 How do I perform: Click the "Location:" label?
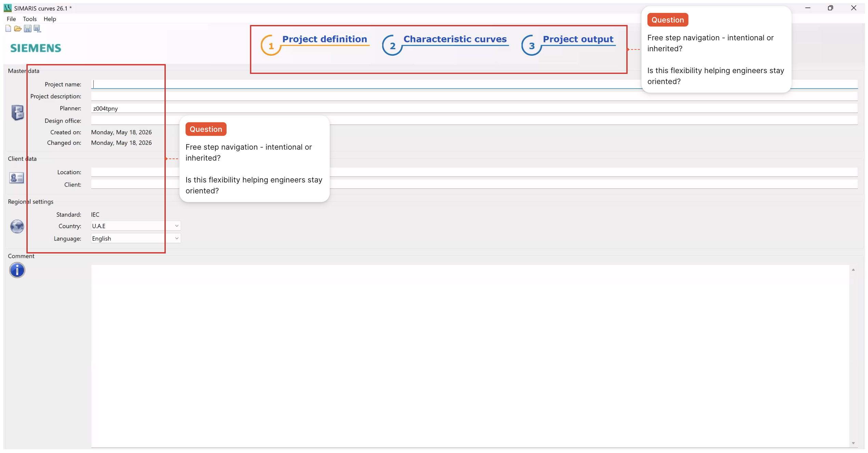[69, 172]
